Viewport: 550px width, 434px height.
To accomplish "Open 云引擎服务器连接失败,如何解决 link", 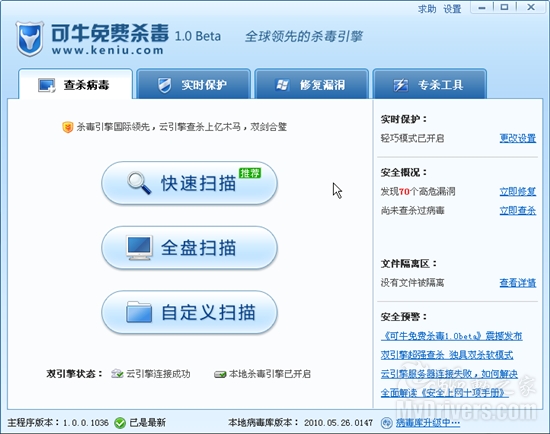I will click(449, 374).
